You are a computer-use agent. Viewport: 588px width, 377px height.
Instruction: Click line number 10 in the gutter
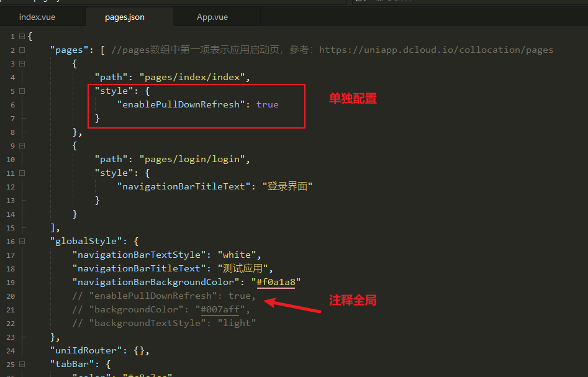[11, 158]
